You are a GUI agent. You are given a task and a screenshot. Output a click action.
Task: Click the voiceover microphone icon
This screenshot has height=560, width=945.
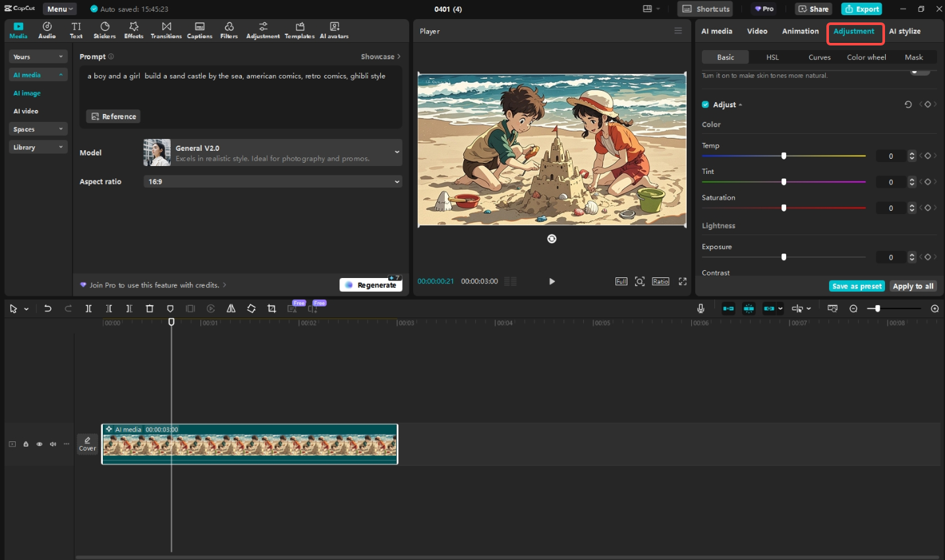700,308
